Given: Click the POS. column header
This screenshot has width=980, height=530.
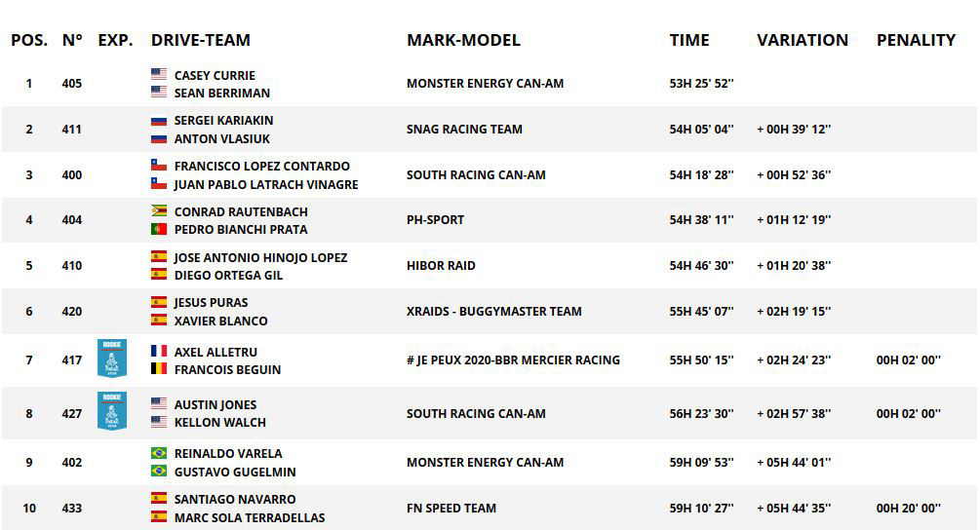Looking at the screenshot, I should coord(29,40).
